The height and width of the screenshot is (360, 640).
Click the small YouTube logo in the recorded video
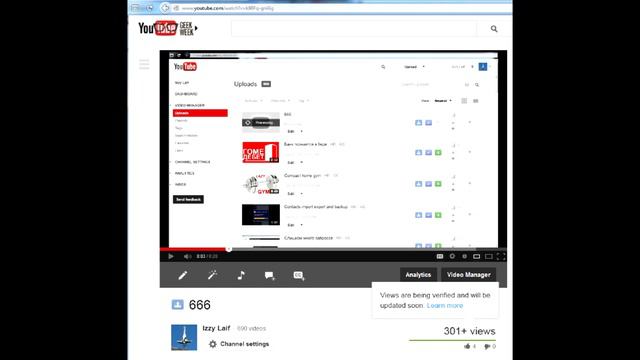(185, 67)
